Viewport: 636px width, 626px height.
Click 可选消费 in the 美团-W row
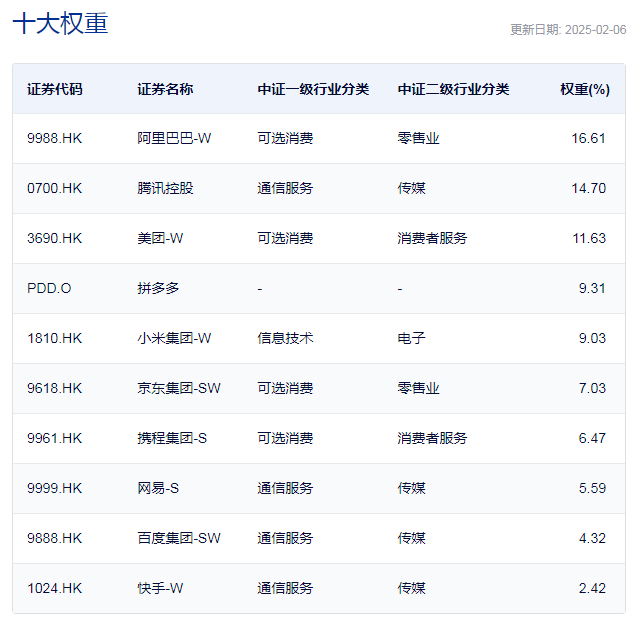click(285, 238)
